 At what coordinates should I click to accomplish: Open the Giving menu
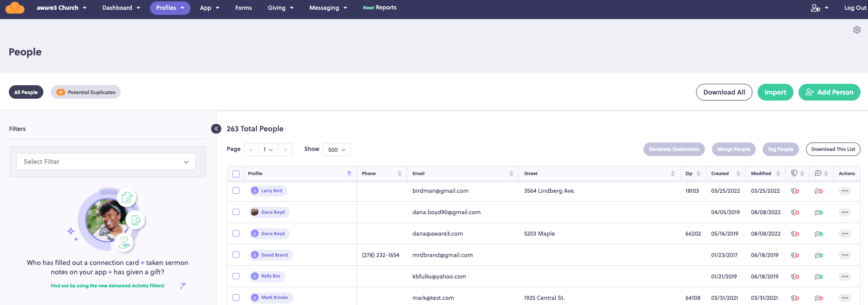click(280, 8)
